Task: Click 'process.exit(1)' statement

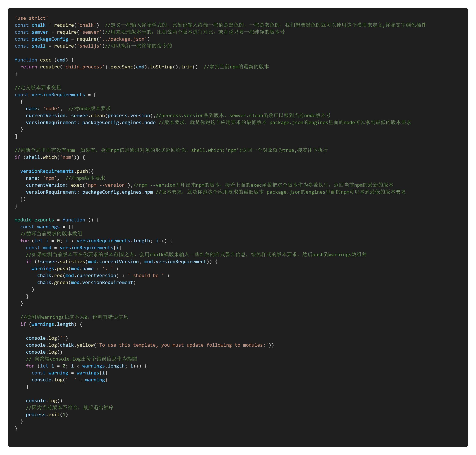Action: pyautogui.click(x=47, y=415)
